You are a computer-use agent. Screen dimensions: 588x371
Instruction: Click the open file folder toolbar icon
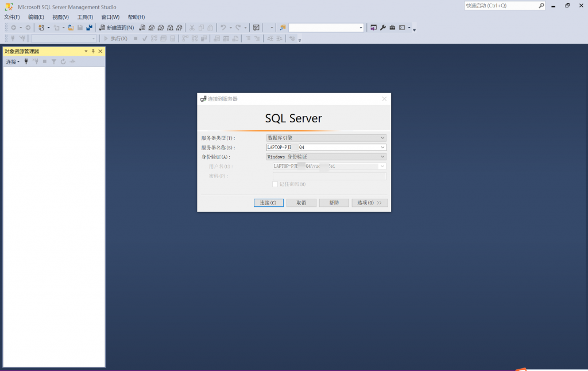[x=70, y=28]
